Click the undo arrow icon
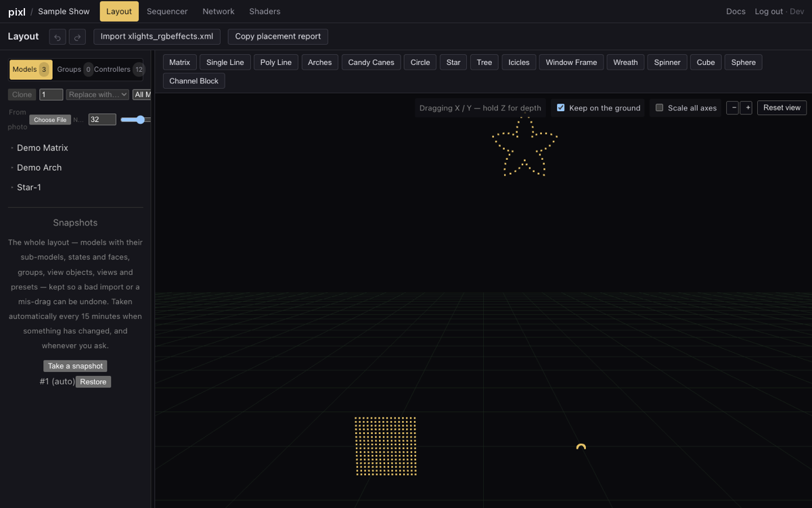Screen dimensions: 812x508 [58, 37]
